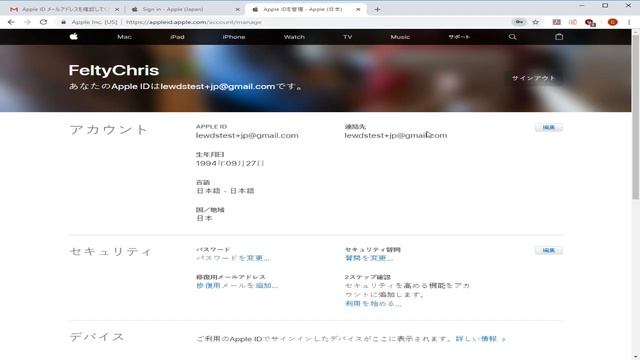
Task: Click the サインアウト sign out button
Action: point(533,78)
